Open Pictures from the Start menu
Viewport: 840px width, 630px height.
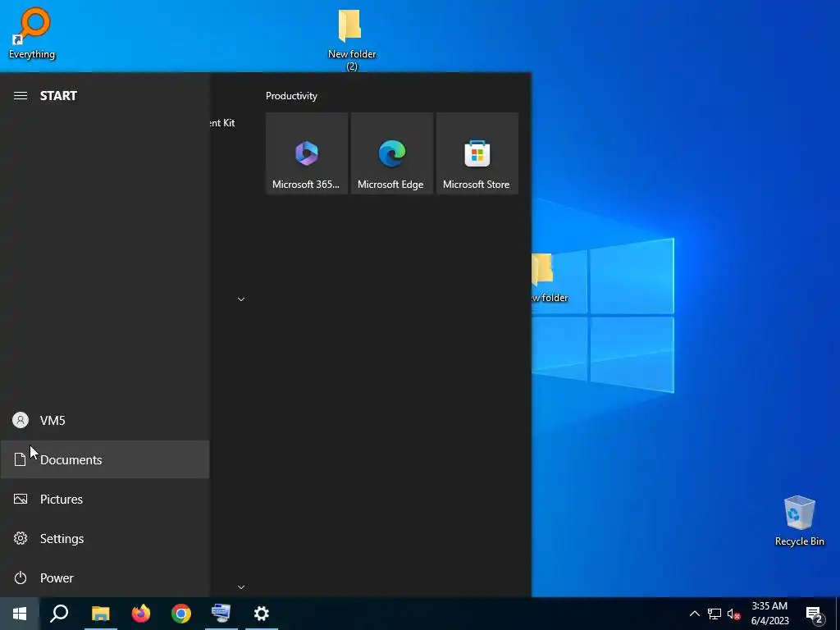point(105,500)
